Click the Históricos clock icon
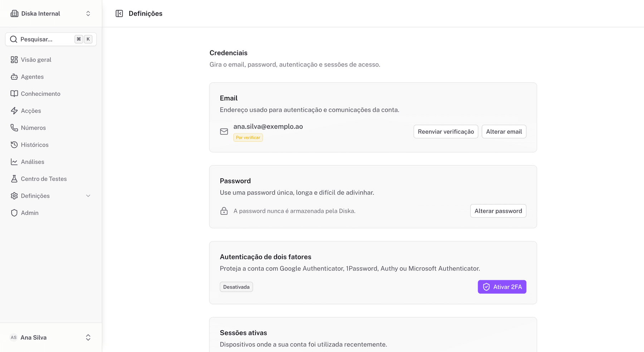 tap(14, 145)
